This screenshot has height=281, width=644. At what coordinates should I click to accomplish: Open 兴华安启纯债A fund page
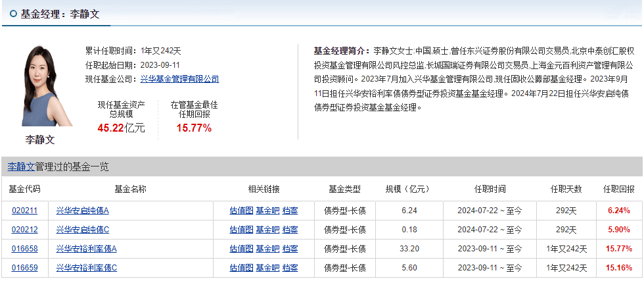pyautogui.click(x=83, y=211)
